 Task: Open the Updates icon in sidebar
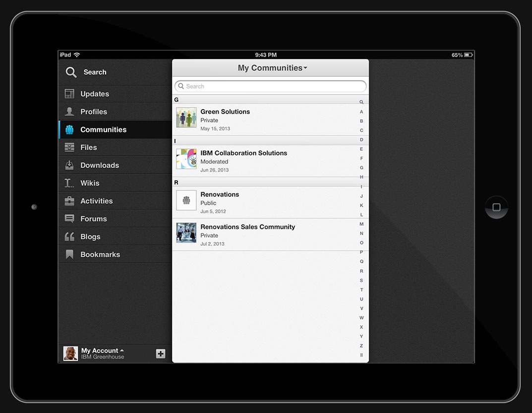point(70,94)
